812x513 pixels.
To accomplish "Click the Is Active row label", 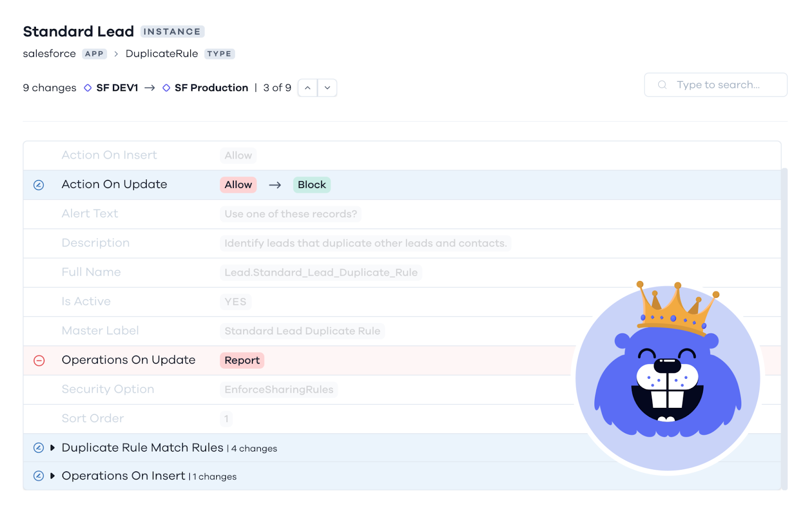I will pos(86,302).
